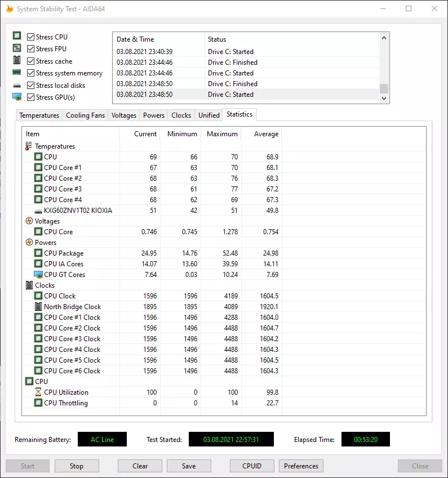Click the icon beside CPU Core voltage row

(x=38, y=231)
